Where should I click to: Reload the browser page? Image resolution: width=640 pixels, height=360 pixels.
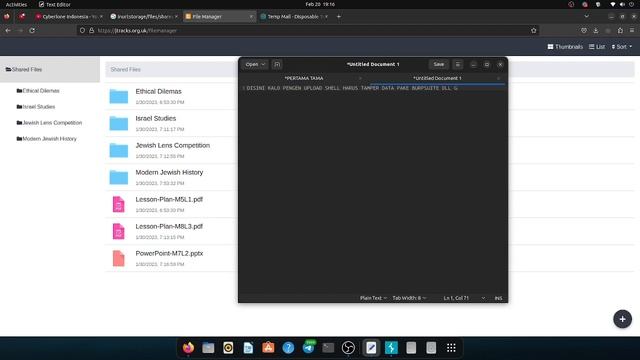[x=32, y=31]
